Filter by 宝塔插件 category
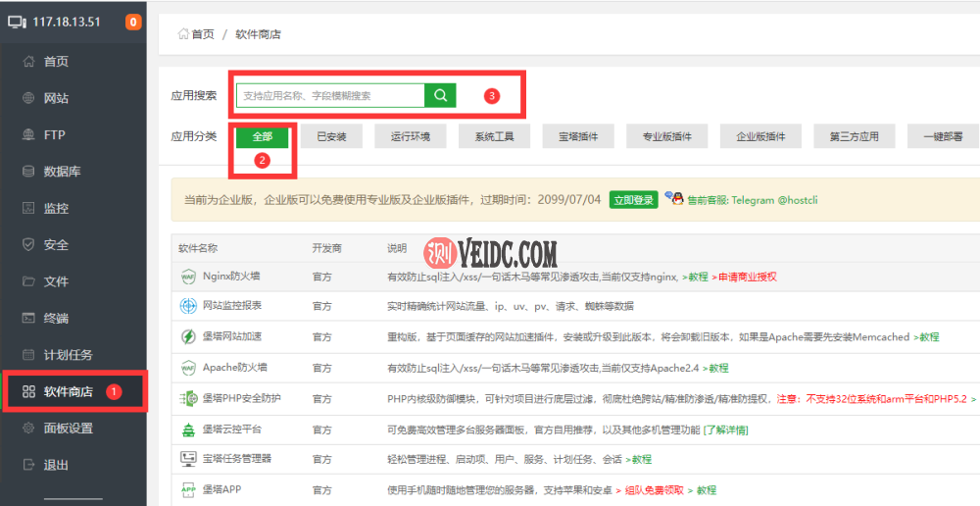This screenshot has height=506, width=980. coord(578,136)
